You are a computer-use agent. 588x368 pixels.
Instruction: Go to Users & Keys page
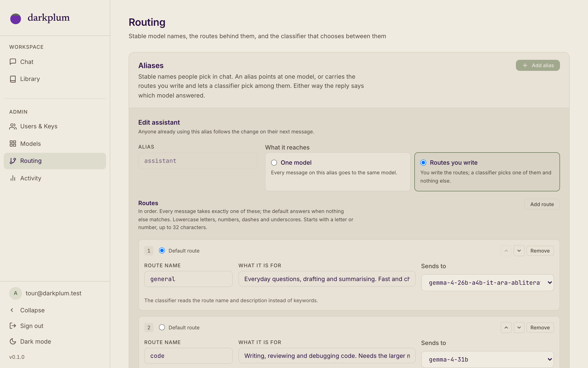point(55,126)
